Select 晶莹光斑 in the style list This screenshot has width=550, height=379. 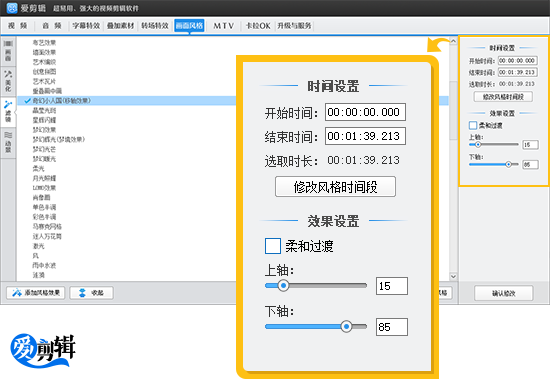(x=44, y=111)
